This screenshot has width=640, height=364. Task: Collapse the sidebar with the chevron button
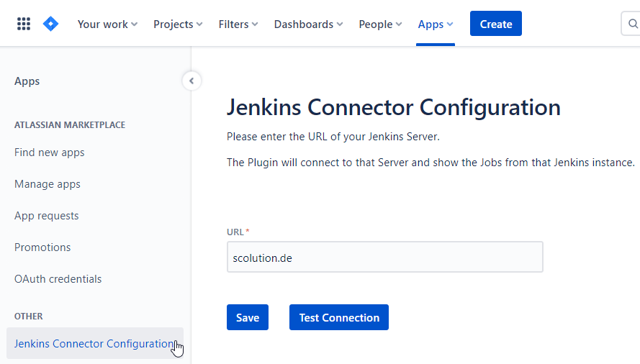coord(191,81)
